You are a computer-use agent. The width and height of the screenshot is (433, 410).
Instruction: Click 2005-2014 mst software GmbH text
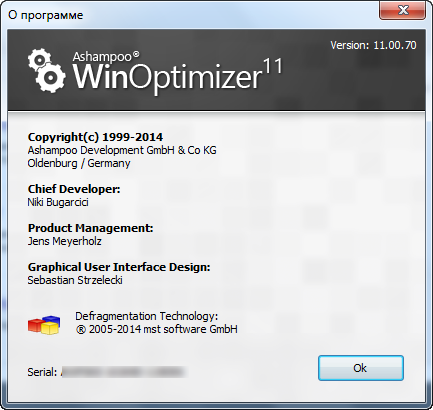tap(157, 329)
